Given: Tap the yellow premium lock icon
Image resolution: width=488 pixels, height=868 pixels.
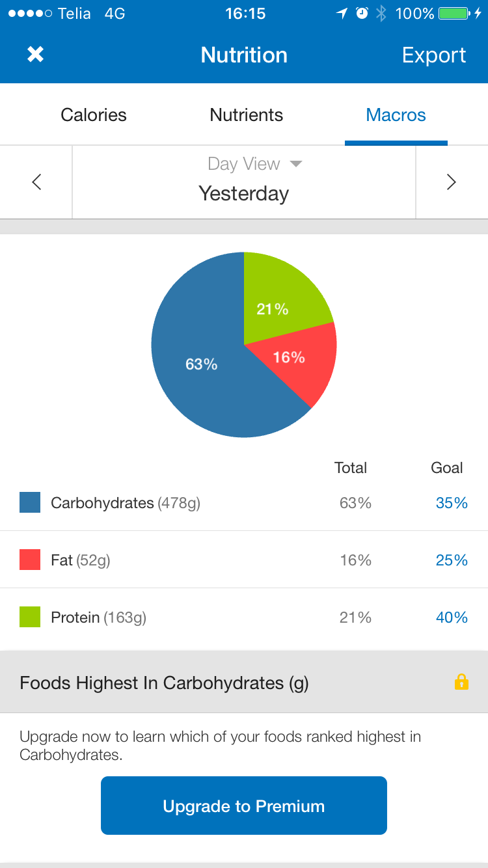Looking at the screenshot, I should [461, 682].
